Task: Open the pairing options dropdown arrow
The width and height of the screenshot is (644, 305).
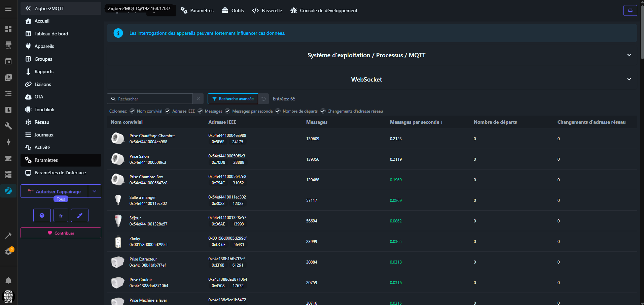Action: pos(95,191)
